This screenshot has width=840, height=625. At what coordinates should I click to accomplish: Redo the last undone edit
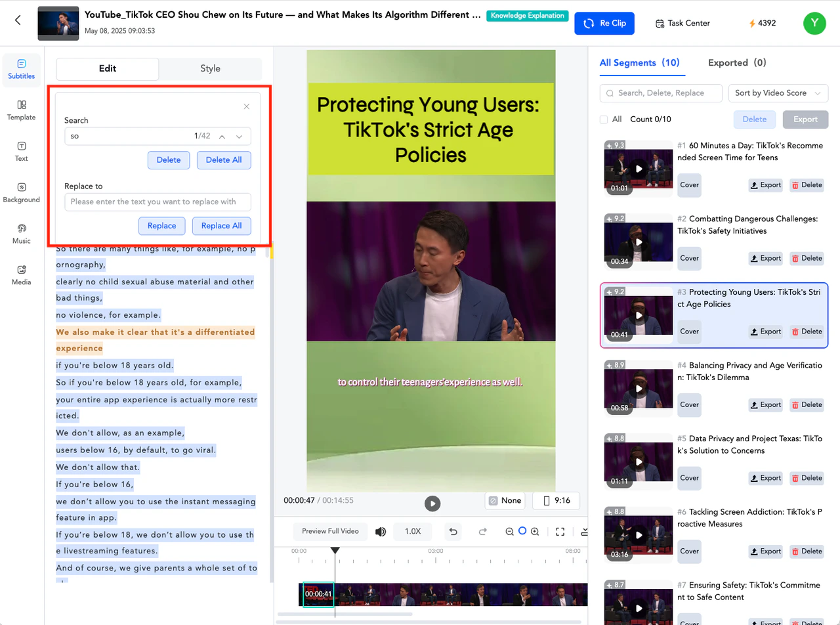pyautogui.click(x=483, y=531)
